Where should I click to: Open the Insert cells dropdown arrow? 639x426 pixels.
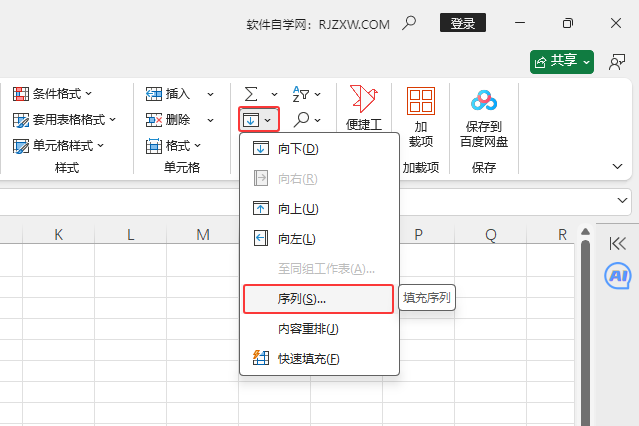210,94
